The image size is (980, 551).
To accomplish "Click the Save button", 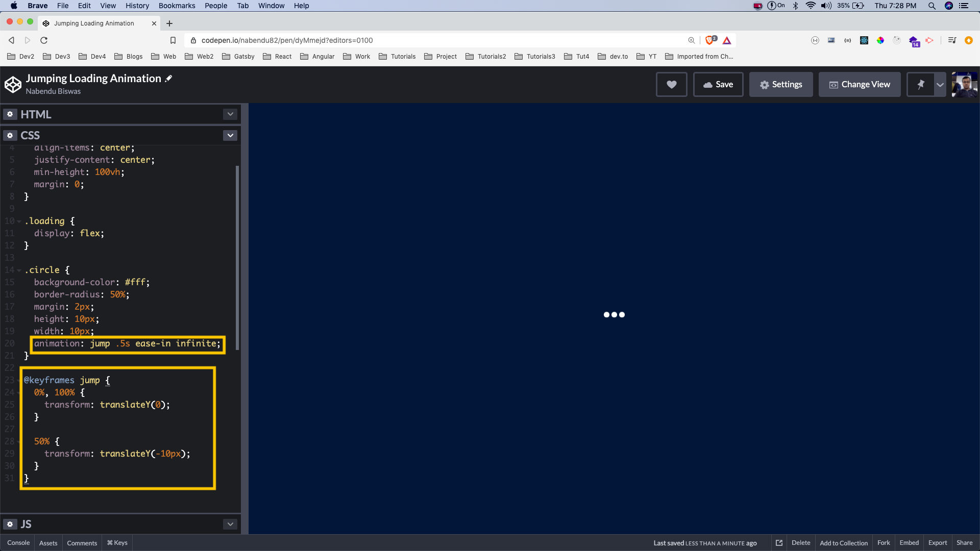I will tap(718, 85).
